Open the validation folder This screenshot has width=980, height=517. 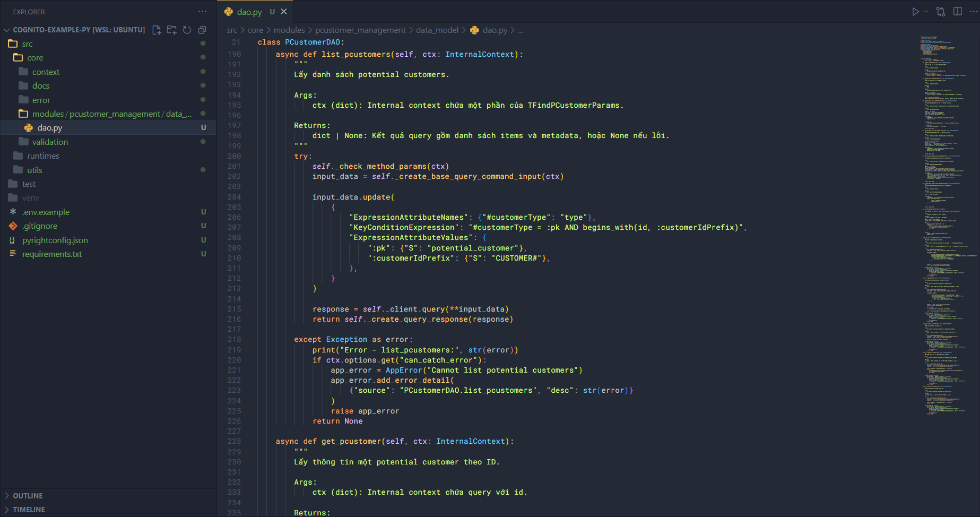click(50, 142)
